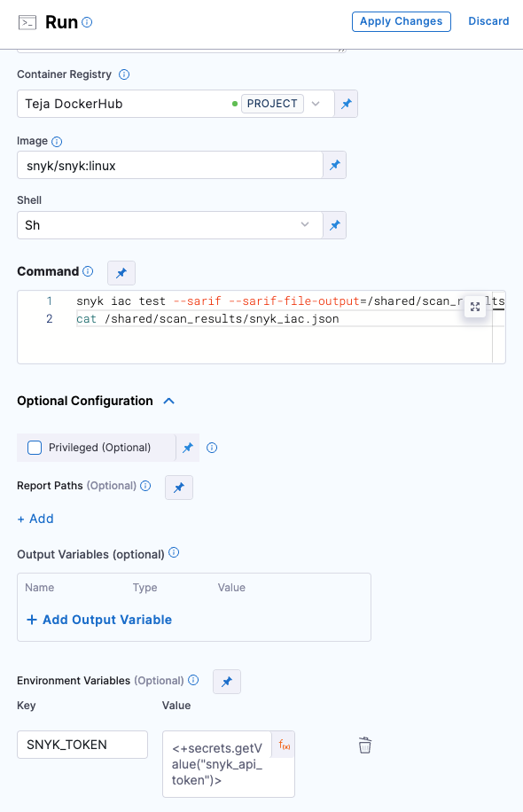Collapse the Optional Configuration section
This screenshot has width=523, height=812.
(168, 402)
